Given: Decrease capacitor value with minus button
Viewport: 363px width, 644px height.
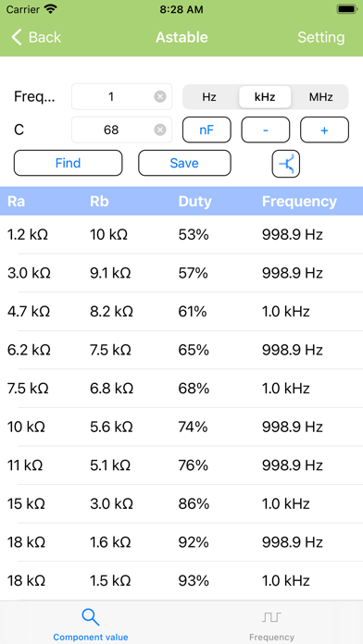Looking at the screenshot, I should [x=266, y=130].
